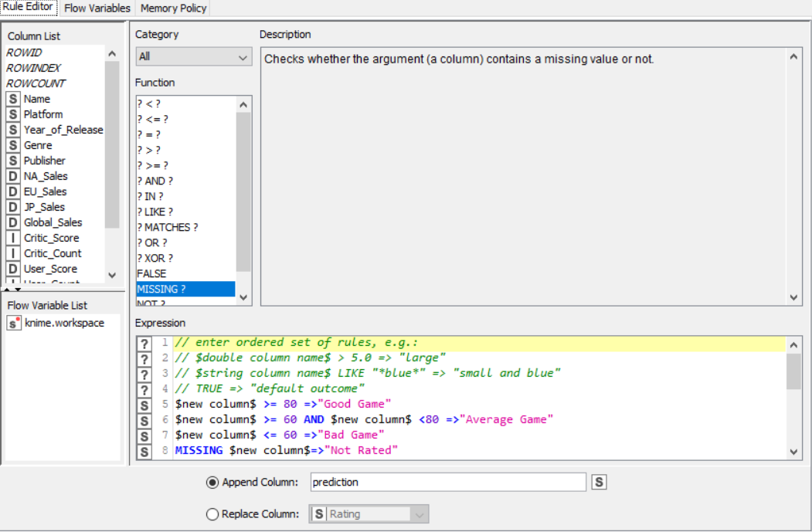Image resolution: width=812 pixels, height=532 pixels.
Task: Click the Column List scroll down arrow
Action: coord(112,276)
